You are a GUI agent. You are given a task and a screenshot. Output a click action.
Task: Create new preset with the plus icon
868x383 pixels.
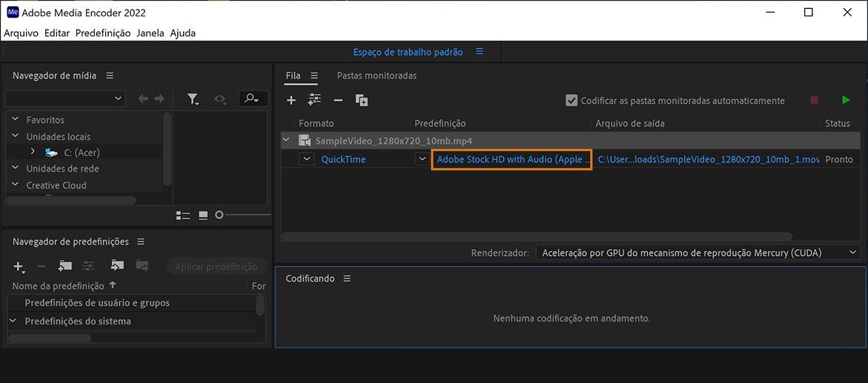pyautogui.click(x=19, y=267)
